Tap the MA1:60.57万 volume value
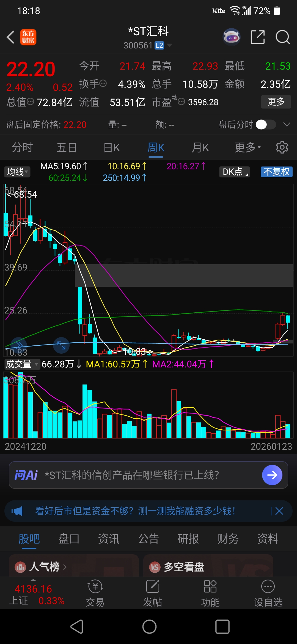The image size is (297, 644). click(117, 364)
